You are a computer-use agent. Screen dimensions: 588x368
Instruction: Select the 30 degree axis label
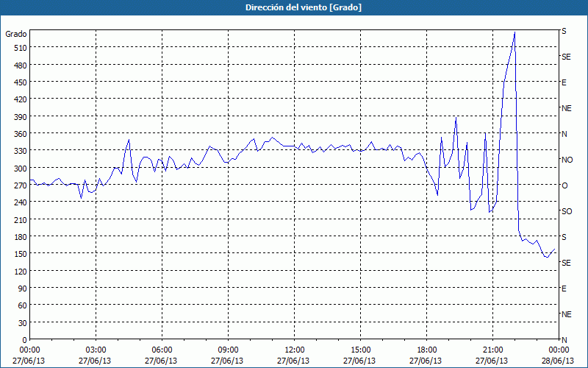coord(23,323)
